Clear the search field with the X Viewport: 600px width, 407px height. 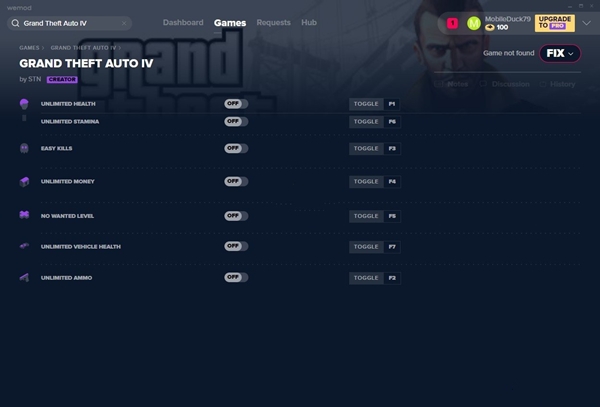124,23
